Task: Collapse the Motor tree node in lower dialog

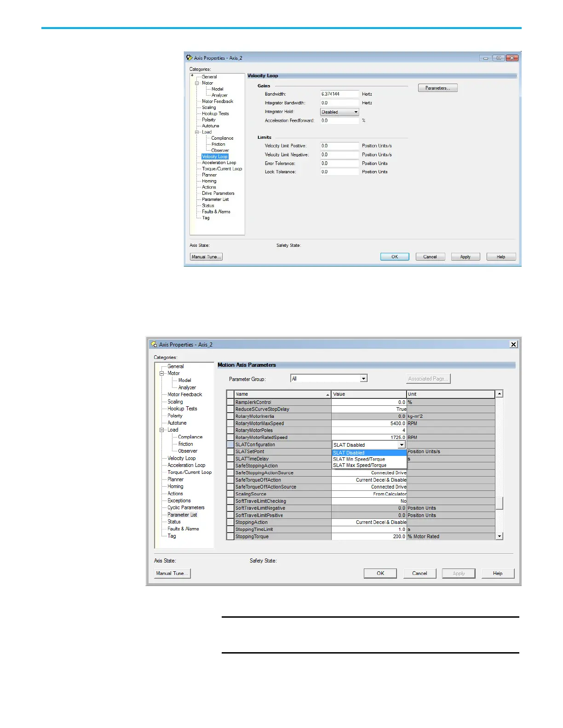Action: pyautogui.click(x=162, y=373)
